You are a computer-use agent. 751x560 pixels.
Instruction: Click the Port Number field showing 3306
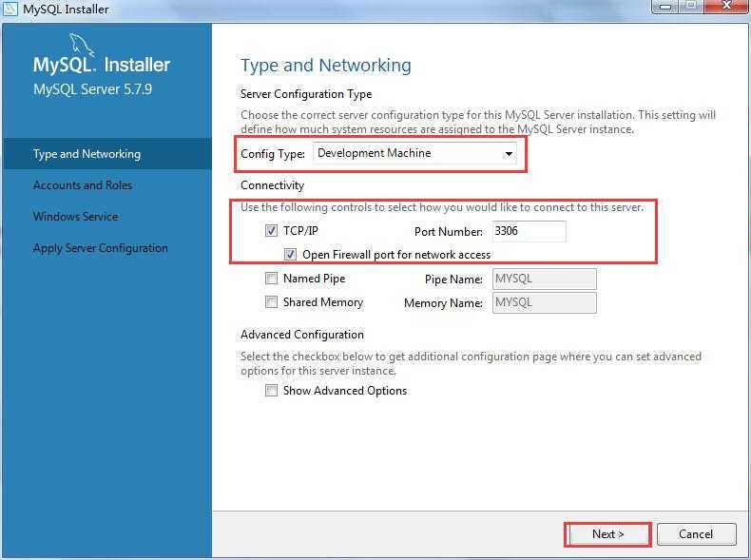pos(530,231)
